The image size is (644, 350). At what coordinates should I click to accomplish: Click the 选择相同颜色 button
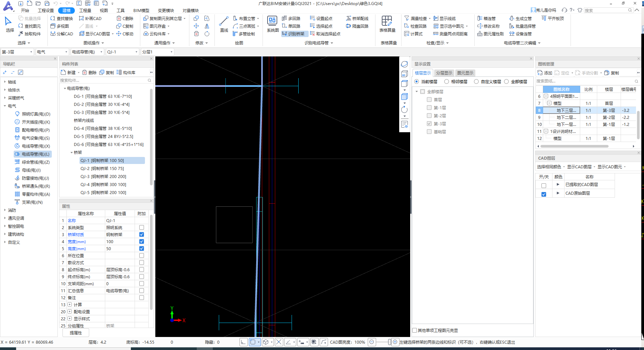549,167
